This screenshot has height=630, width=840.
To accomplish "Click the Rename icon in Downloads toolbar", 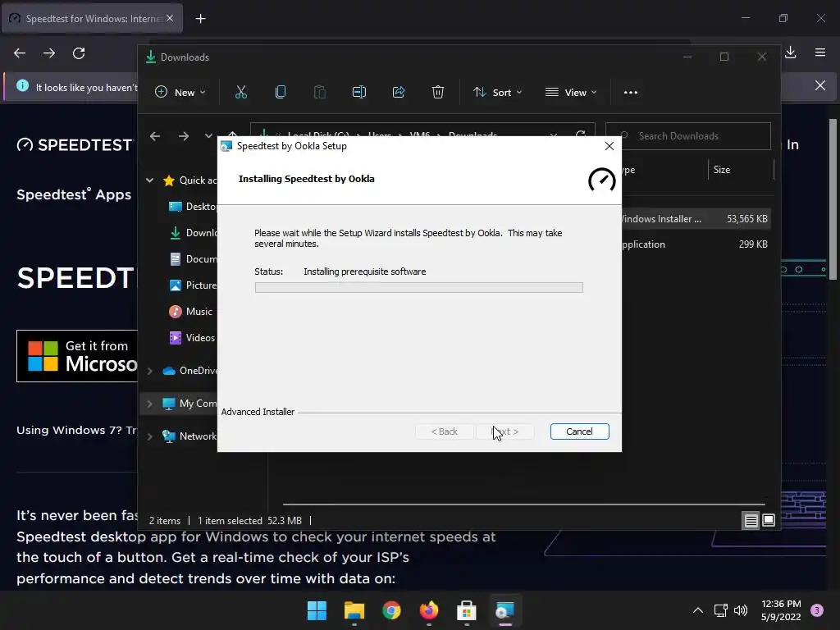I will (x=359, y=92).
